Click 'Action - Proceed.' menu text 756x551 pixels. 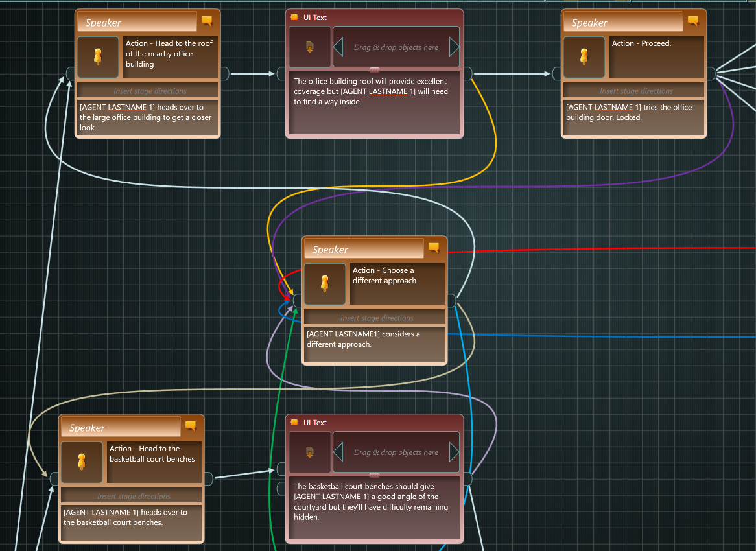641,43
